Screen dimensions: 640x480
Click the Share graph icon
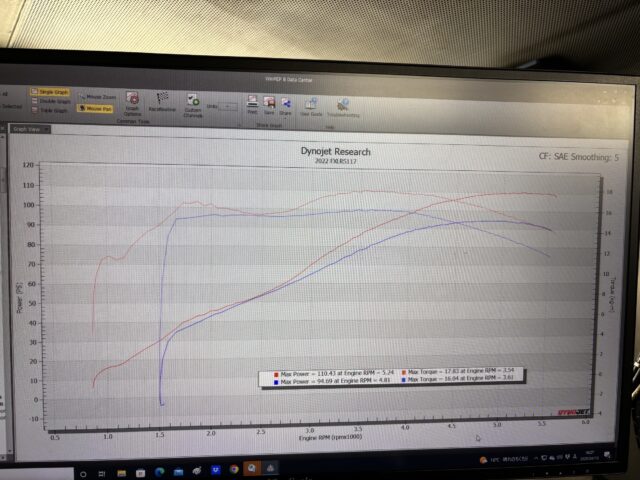285,104
